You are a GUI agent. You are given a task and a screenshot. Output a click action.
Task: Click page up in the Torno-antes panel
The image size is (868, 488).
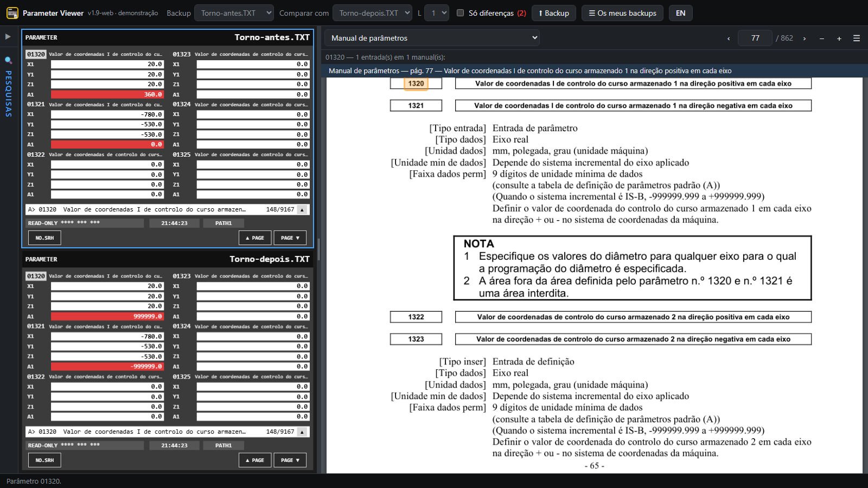coord(255,238)
